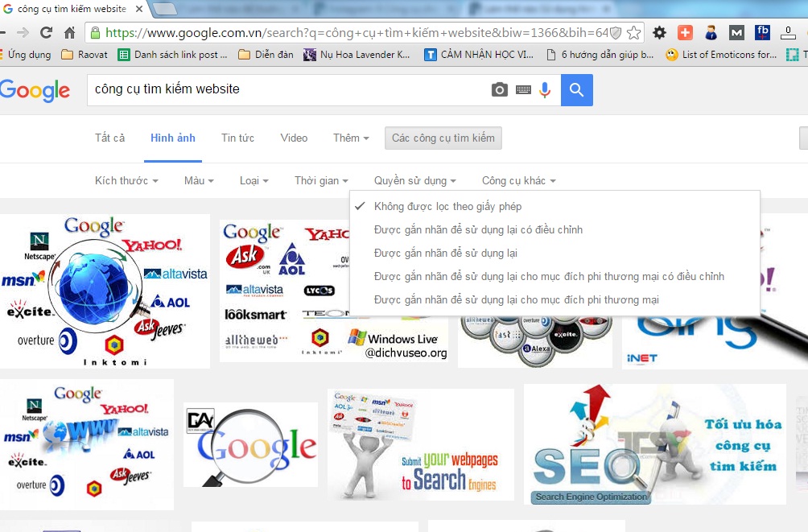Switch to the 'Tin tức' tab

point(237,138)
